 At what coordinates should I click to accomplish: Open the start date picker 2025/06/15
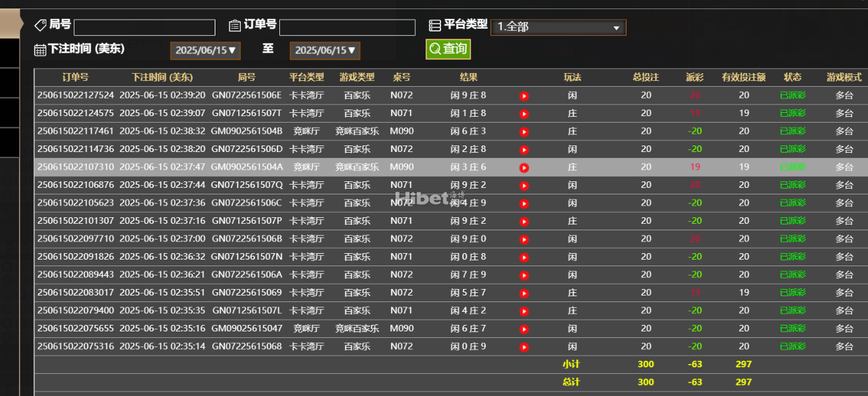point(206,51)
